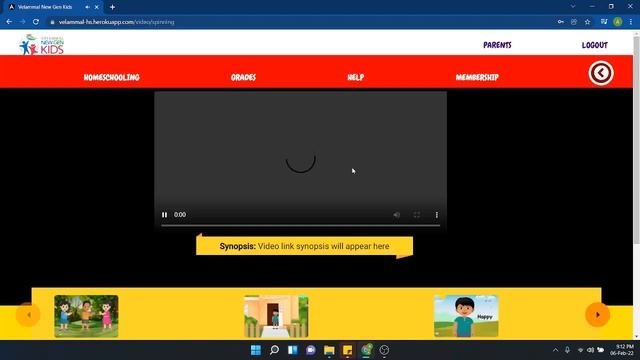Open the volume tray icon

pyautogui.click(x=590, y=350)
